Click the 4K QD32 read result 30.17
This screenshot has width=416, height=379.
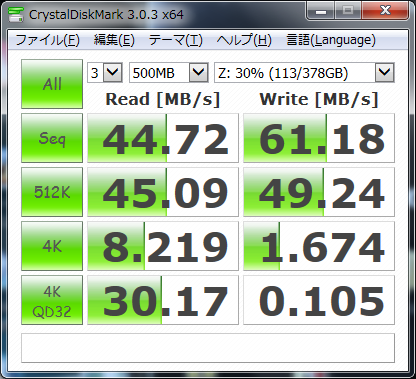[x=163, y=300]
